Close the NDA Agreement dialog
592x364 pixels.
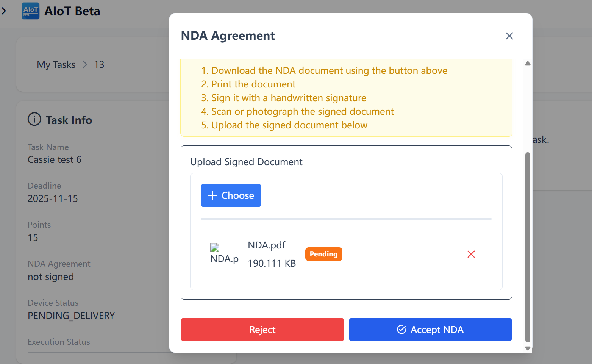[x=509, y=36]
